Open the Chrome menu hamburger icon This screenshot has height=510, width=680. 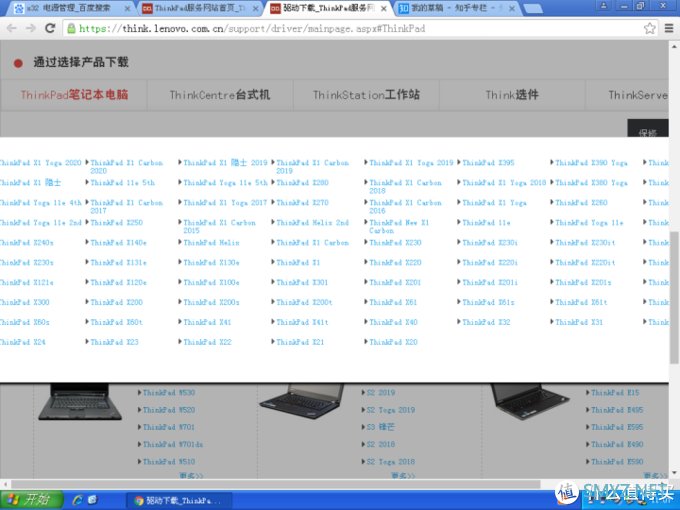(x=669, y=29)
